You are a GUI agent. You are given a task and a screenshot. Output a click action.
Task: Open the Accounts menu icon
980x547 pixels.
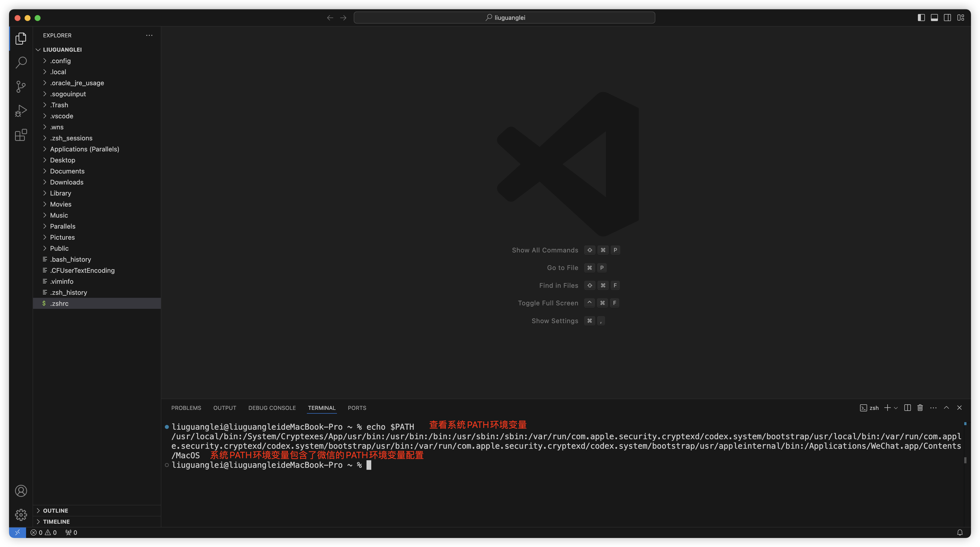point(21,491)
